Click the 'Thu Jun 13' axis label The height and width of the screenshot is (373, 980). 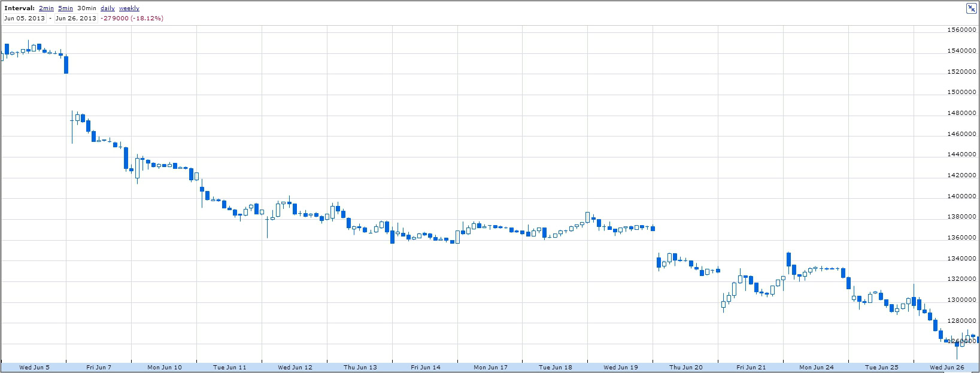pos(360,367)
